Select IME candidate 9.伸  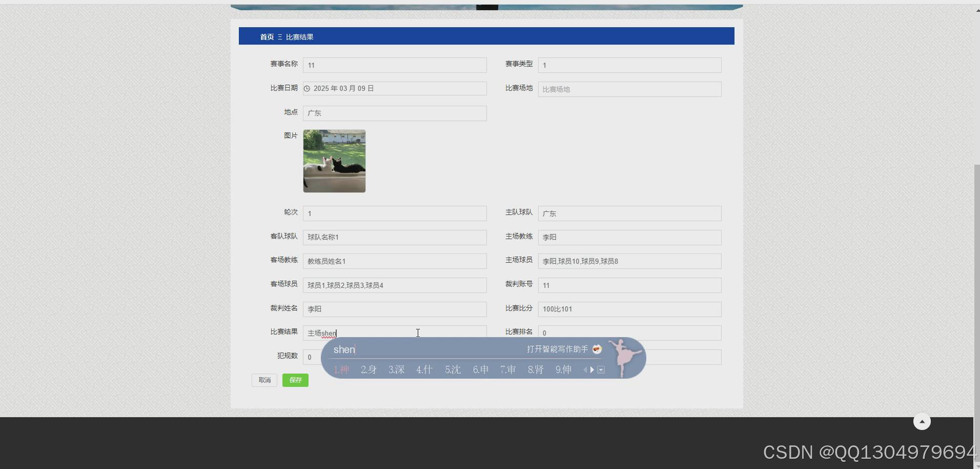tap(563, 370)
